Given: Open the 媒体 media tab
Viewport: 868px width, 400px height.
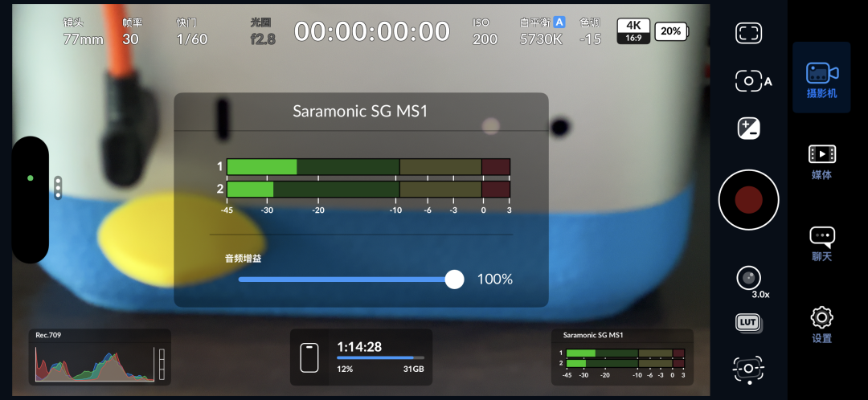Looking at the screenshot, I should click(x=821, y=161).
